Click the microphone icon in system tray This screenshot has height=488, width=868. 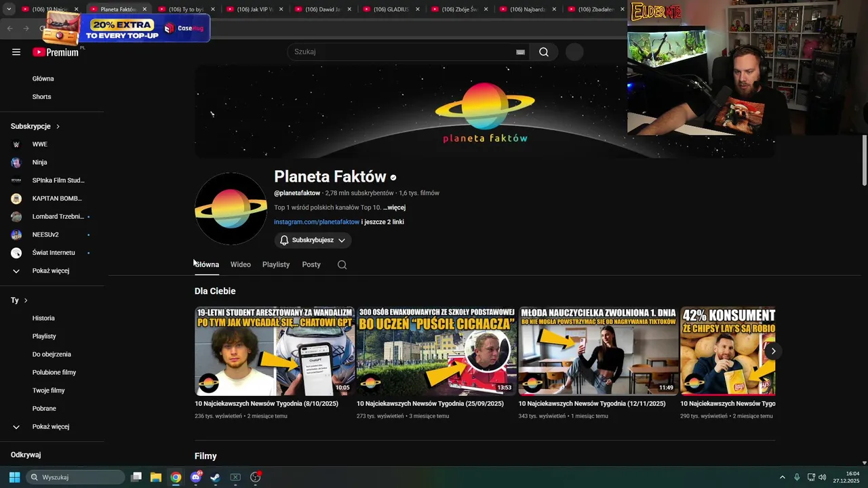coord(797,477)
